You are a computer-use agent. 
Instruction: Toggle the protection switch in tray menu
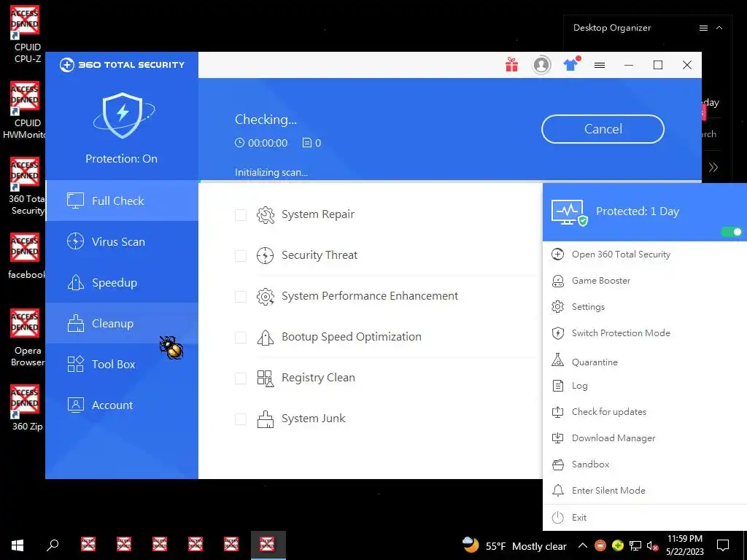point(731,232)
